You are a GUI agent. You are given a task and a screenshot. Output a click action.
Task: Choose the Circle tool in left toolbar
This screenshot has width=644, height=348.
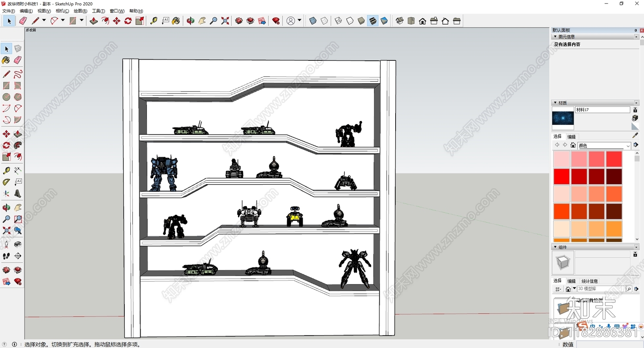click(6, 97)
